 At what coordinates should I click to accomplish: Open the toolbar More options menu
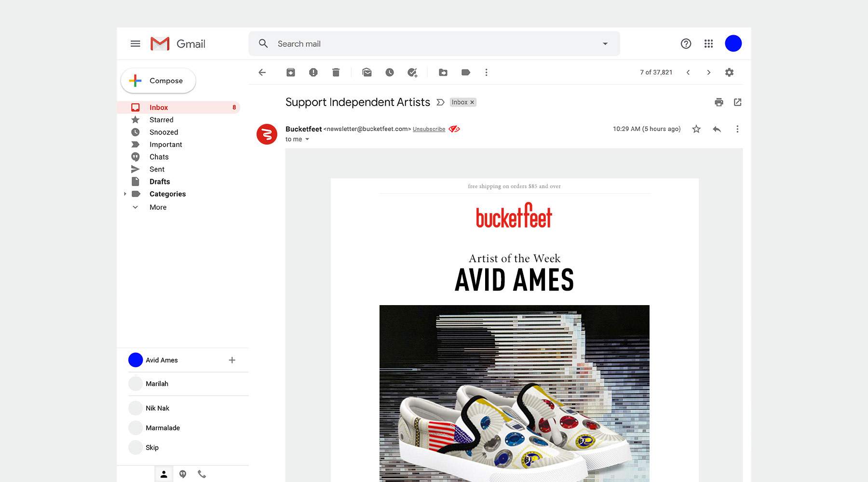(x=486, y=72)
